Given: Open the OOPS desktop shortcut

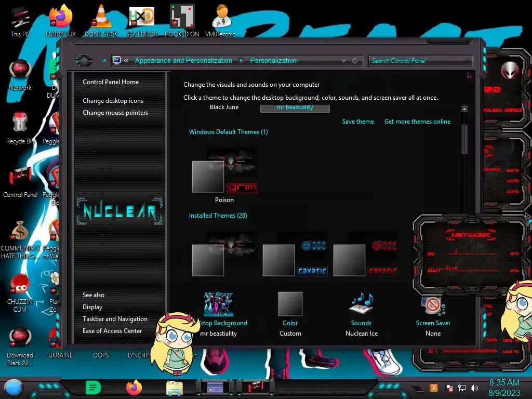Looking at the screenshot, I should tap(101, 355).
